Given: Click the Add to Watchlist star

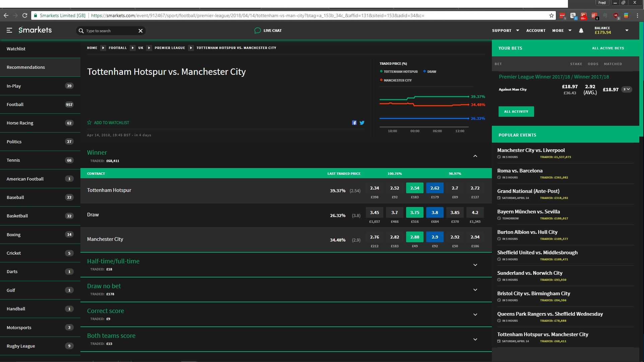Looking at the screenshot, I should click(89, 122).
